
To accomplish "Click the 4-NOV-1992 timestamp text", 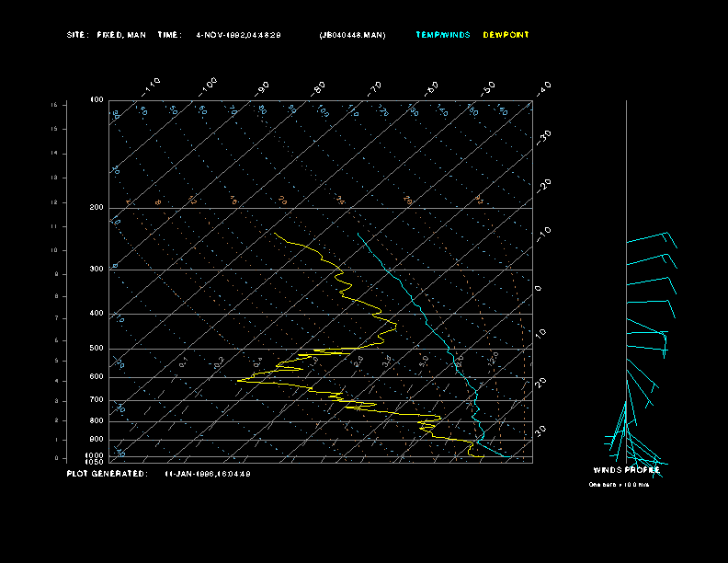I will [238, 35].
